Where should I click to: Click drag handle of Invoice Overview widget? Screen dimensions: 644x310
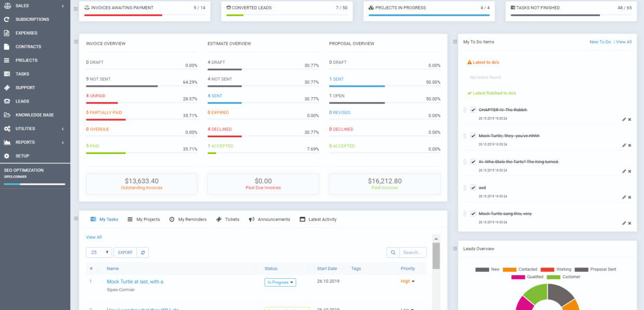pos(75,41)
